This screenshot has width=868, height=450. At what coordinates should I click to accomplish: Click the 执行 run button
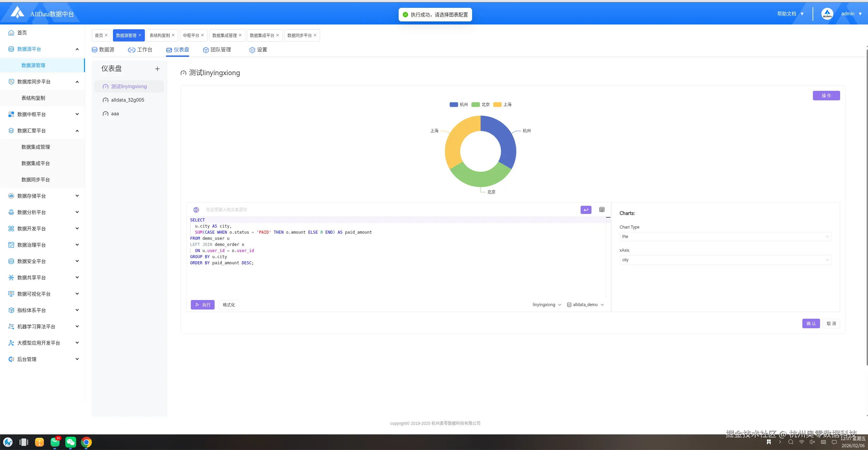pos(203,305)
